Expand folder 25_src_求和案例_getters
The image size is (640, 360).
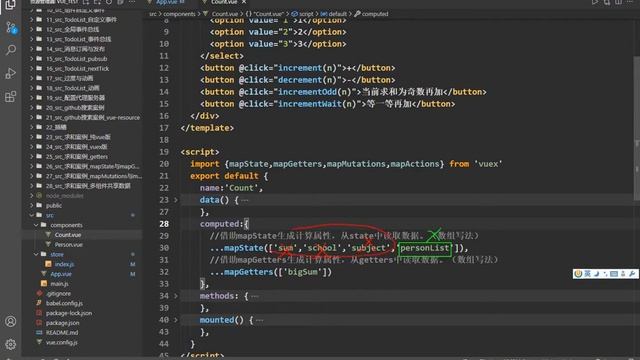coord(32,157)
